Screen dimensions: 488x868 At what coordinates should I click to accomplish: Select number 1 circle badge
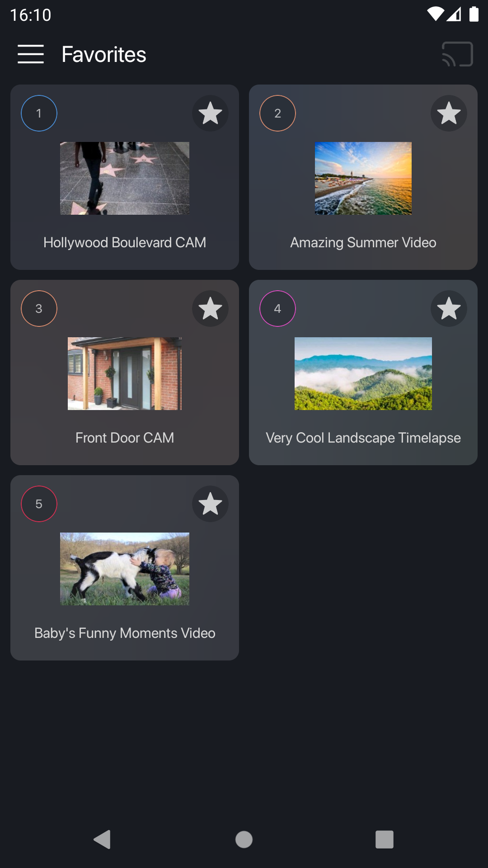[39, 113]
